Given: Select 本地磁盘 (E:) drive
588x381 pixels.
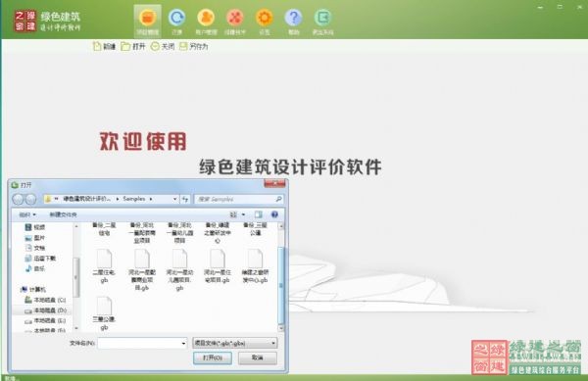Looking at the screenshot, I should pyautogui.click(x=45, y=320).
